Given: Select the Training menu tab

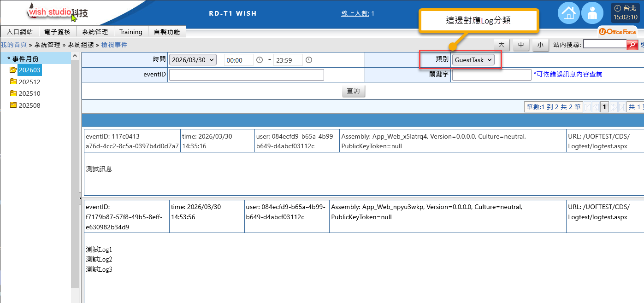Looking at the screenshot, I should 130,32.
